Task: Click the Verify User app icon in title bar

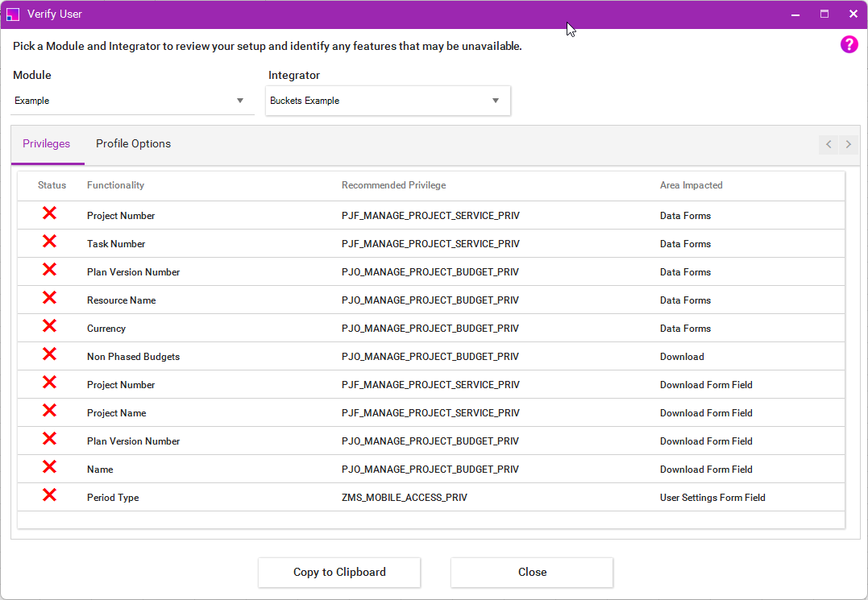Action: point(13,14)
